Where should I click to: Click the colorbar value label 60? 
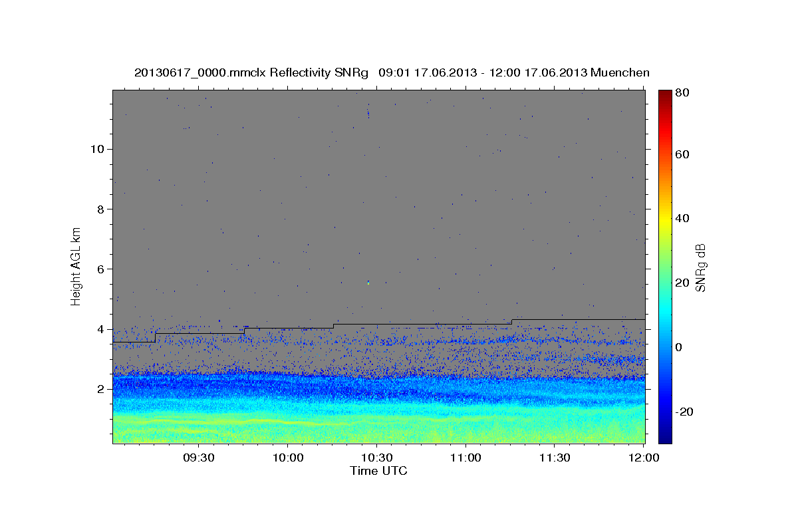point(683,154)
